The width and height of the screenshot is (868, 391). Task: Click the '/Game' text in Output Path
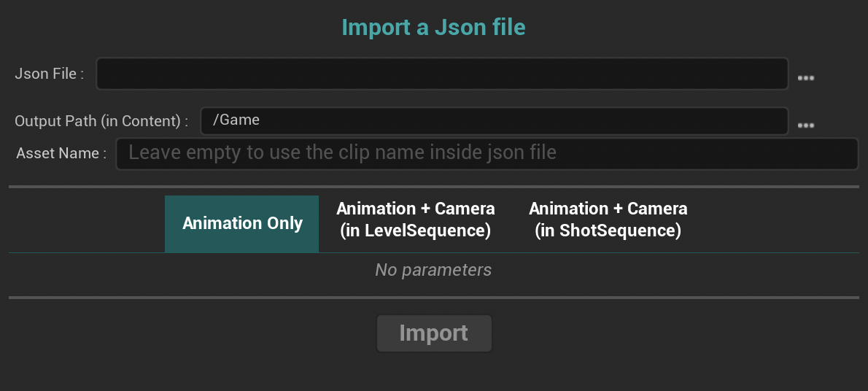point(236,120)
